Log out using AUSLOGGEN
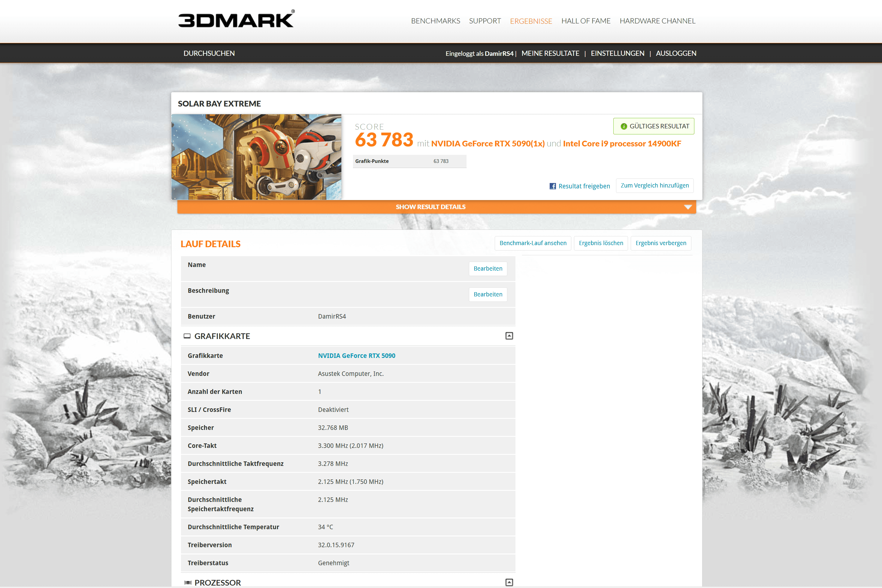 coord(676,53)
